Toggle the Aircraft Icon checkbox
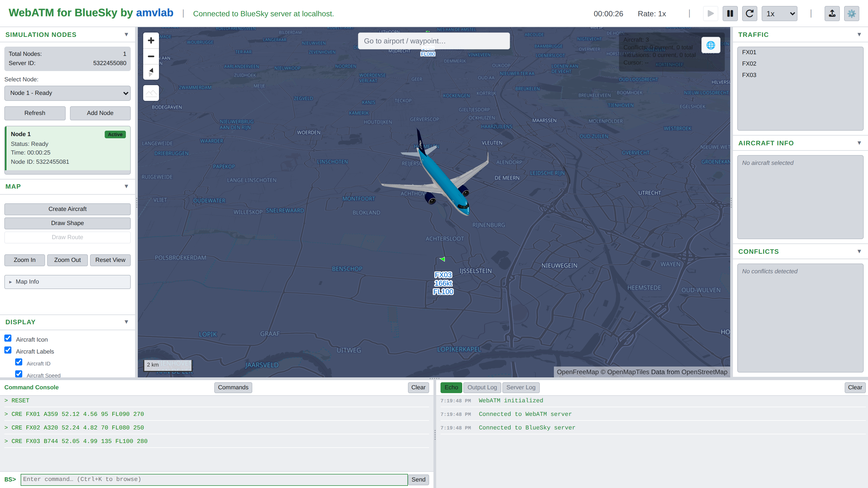 pyautogui.click(x=8, y=338)
